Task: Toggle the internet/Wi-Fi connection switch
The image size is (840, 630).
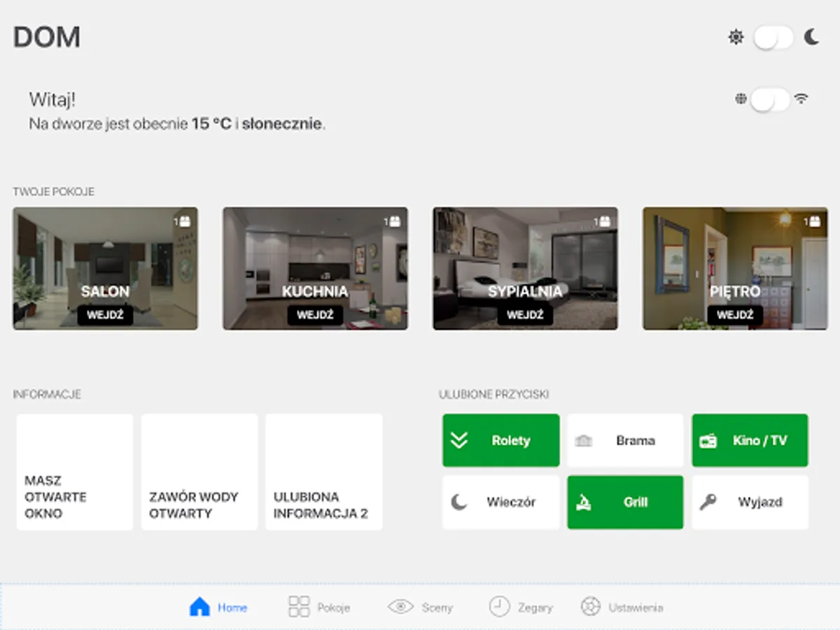Action: (771, 99)
